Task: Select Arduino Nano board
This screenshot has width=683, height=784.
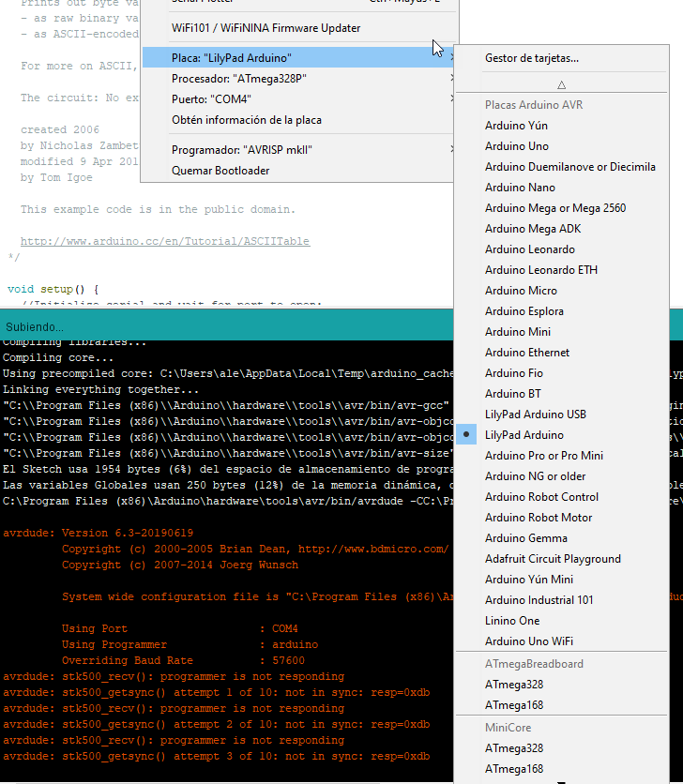Action: point(561,188)
